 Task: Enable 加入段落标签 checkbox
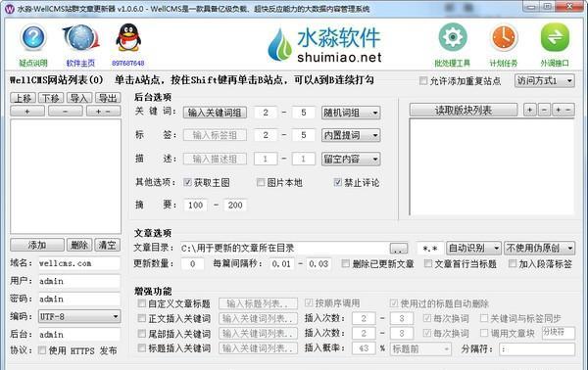(513, 263)
